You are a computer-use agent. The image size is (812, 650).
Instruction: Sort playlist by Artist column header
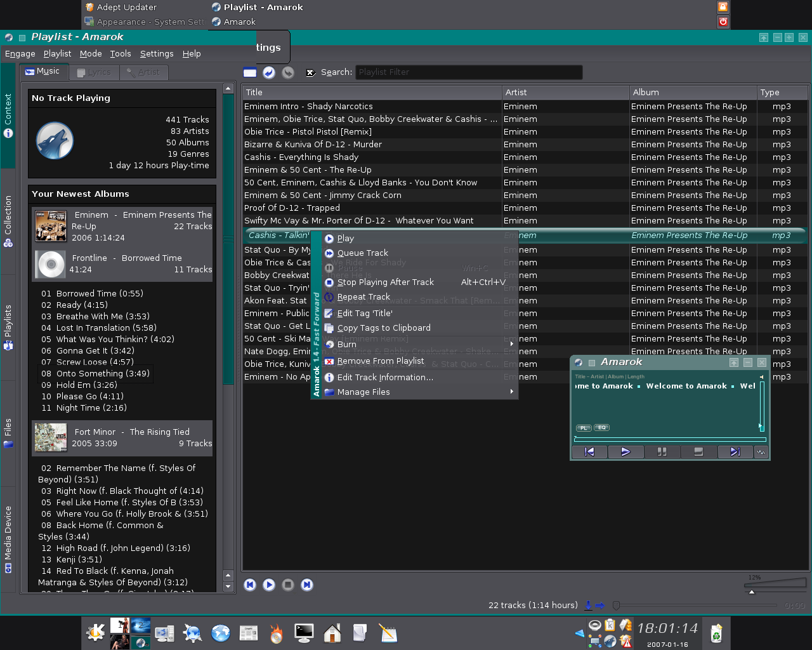pyautogui.click(x=566, y=93)
